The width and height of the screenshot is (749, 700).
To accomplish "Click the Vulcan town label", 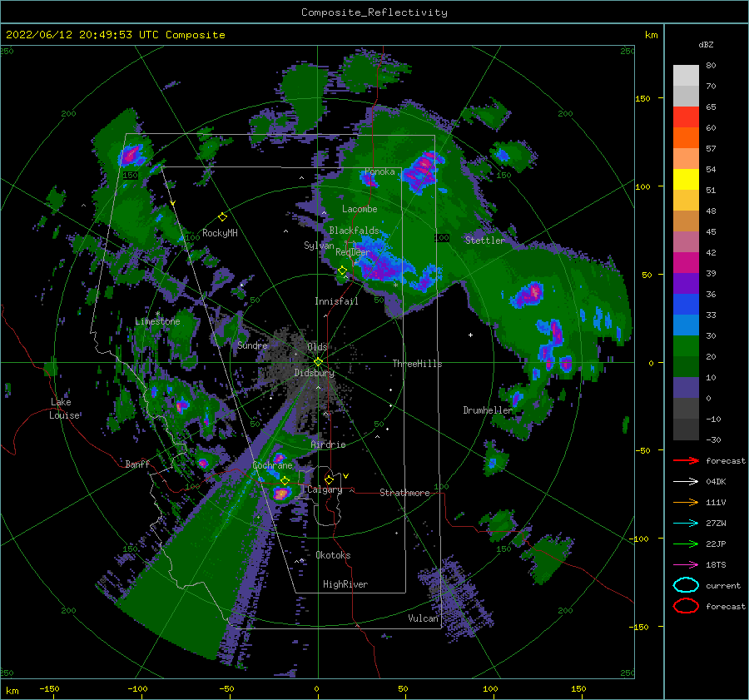I will pos(423,618).
